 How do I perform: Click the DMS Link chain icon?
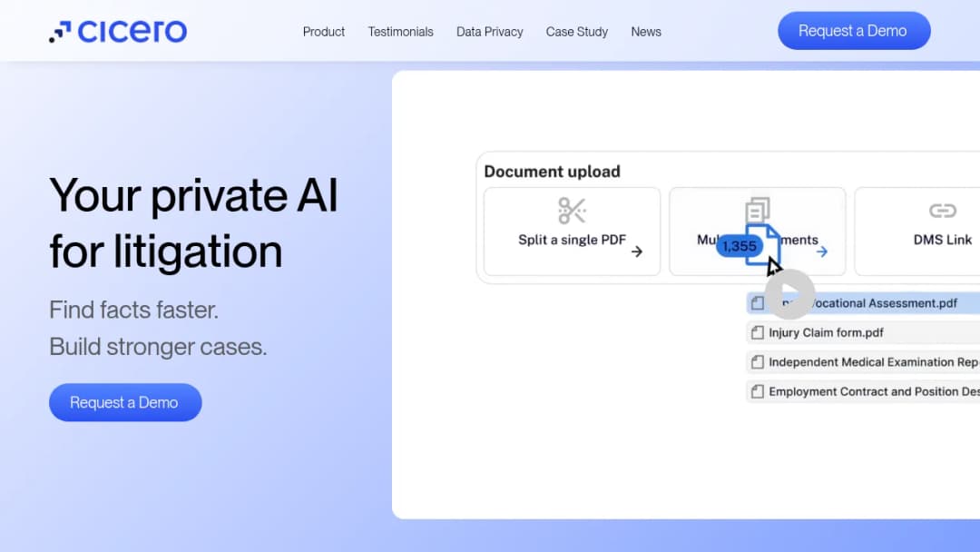pyautogui.click(x=943, y=211)
